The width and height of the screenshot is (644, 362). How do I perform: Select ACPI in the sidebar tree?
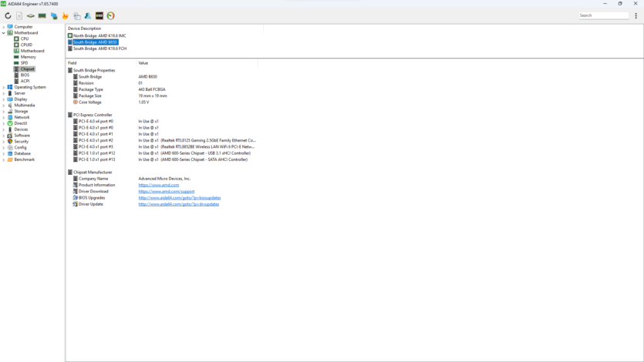click(x=25, y=81)
